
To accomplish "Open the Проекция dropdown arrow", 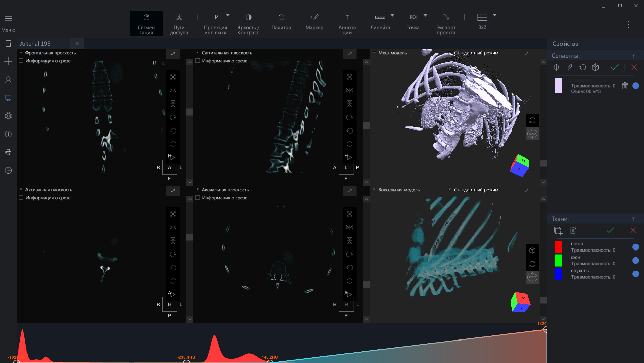I will 228,15.
